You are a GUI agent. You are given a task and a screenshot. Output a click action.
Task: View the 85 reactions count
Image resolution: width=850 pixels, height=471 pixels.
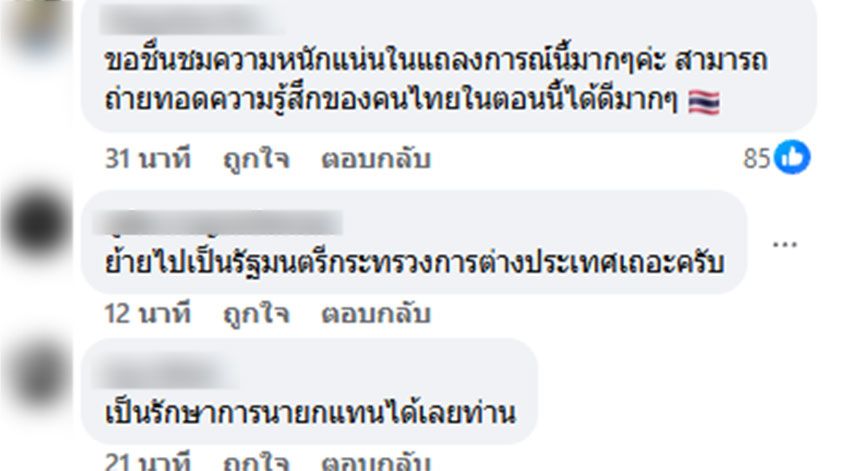pos(757,159)
